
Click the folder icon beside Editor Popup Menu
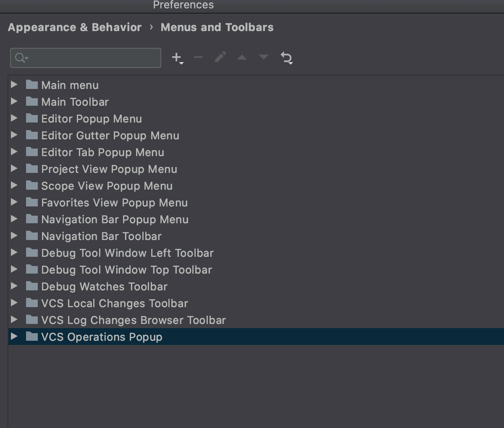(x=32, y=118)
